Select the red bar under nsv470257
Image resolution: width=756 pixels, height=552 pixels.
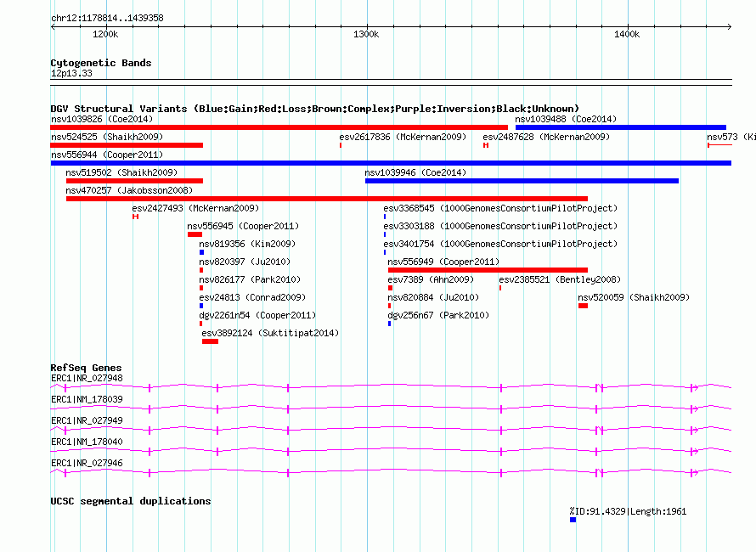click(x=327, y=199)
